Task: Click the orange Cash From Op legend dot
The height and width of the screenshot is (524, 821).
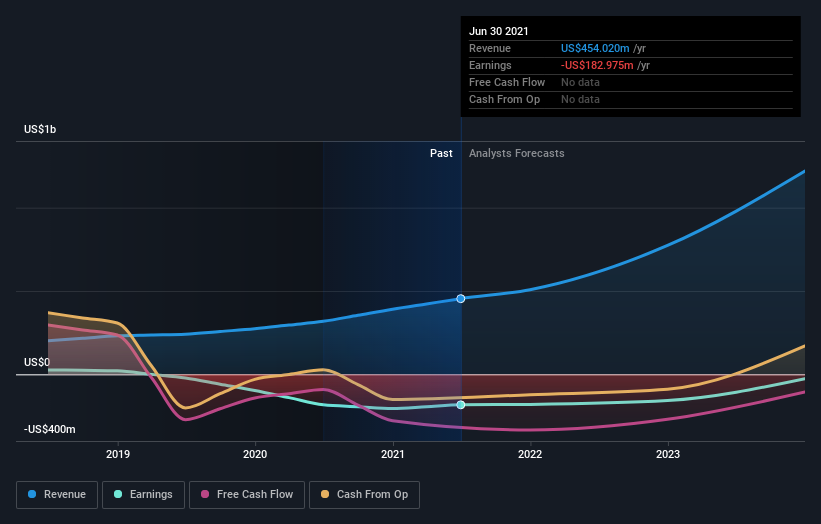Action: 325,494
